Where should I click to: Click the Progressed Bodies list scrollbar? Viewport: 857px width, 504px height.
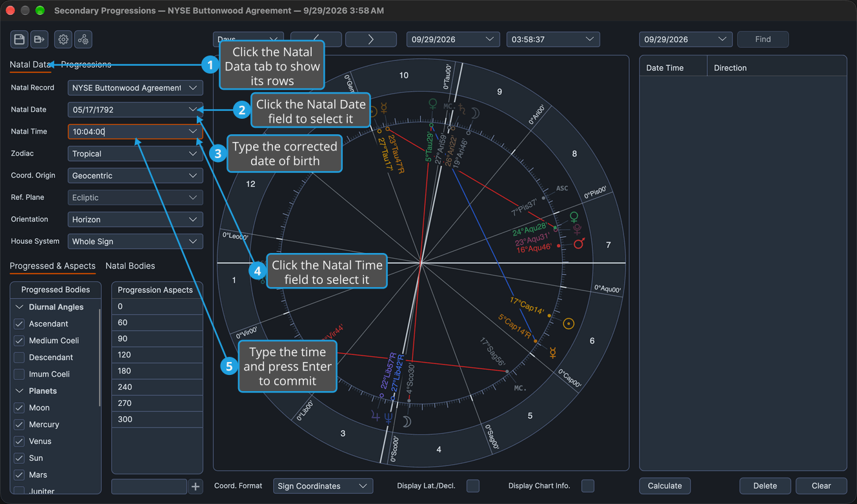click(x=99, y=357)
